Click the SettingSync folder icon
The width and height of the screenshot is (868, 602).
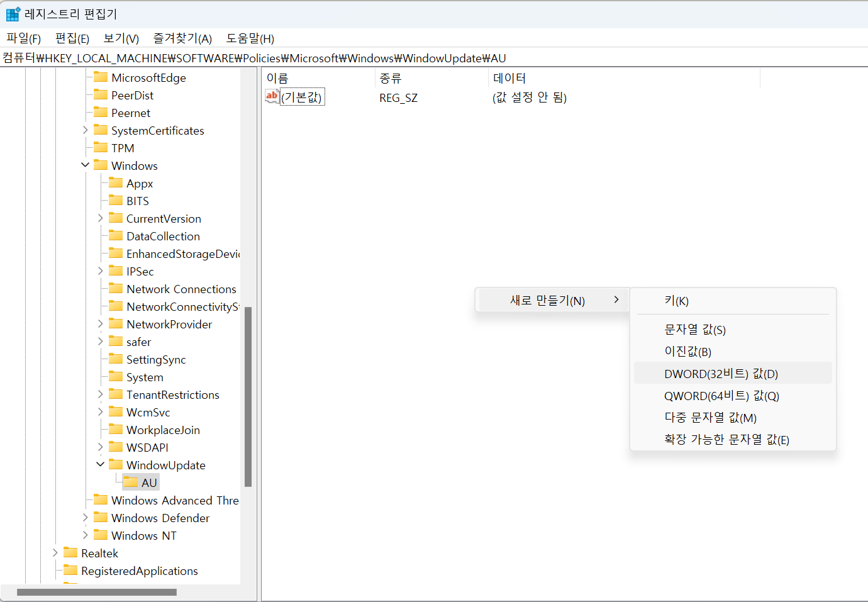click(116, 359)
